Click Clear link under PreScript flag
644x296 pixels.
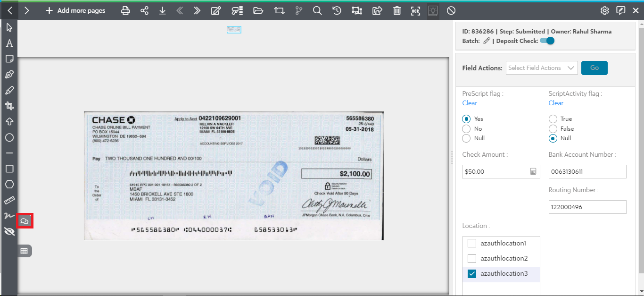470,103
